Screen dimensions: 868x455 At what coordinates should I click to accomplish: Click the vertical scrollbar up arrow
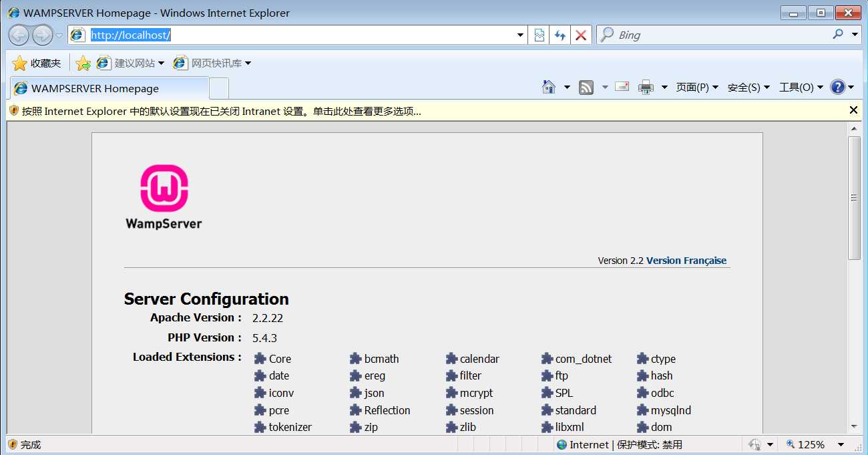click(854, 129)
